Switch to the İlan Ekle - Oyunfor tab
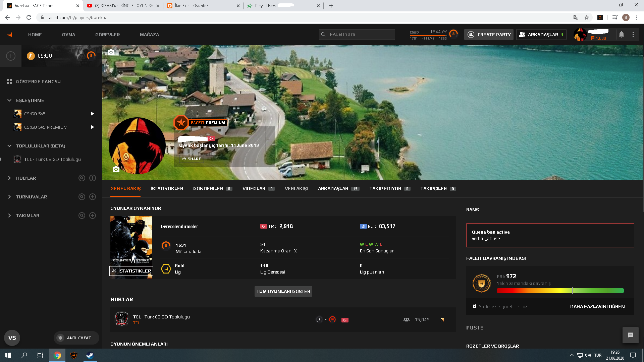Screen dimensions: 644x362 [x=203, y=6]
